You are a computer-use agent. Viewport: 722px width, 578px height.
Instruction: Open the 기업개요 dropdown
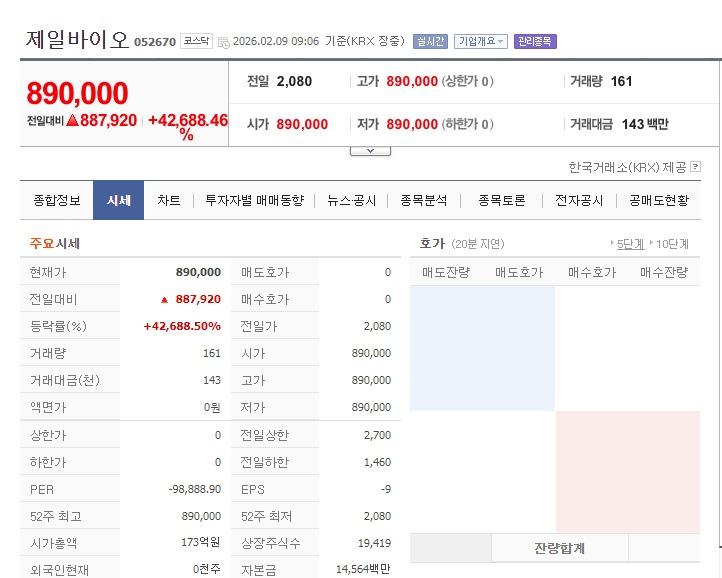(x=481, y=41)
